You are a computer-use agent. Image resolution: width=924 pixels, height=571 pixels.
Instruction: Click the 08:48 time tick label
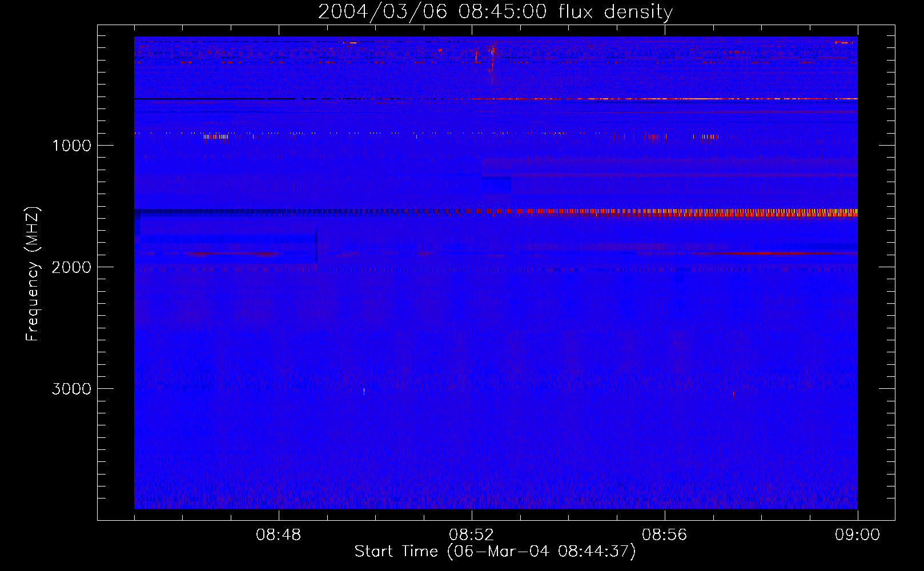pyautogui.click(x=279, y=535)
